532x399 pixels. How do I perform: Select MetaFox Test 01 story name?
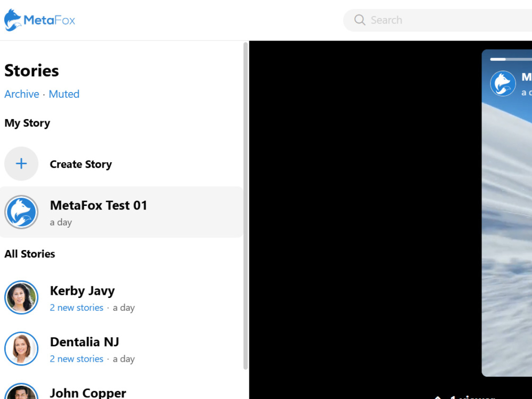(98, 205)
